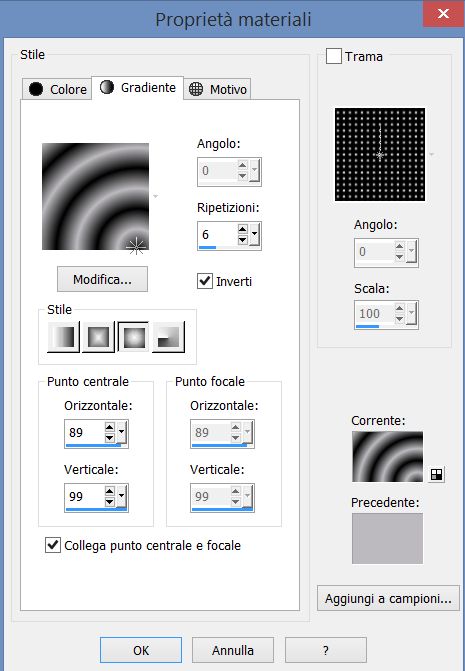Click the Modifica... button
465x671 pixels.
tap(102, 279)
